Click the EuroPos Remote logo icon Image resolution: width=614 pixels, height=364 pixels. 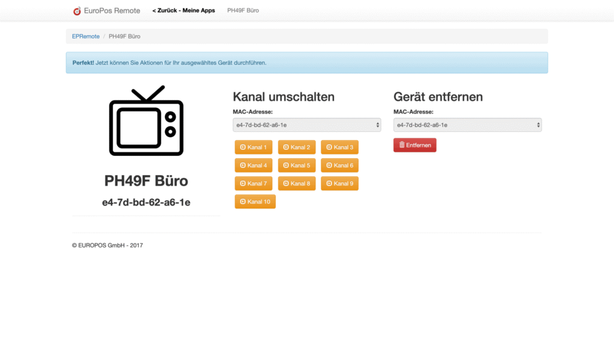pos(77,11)
